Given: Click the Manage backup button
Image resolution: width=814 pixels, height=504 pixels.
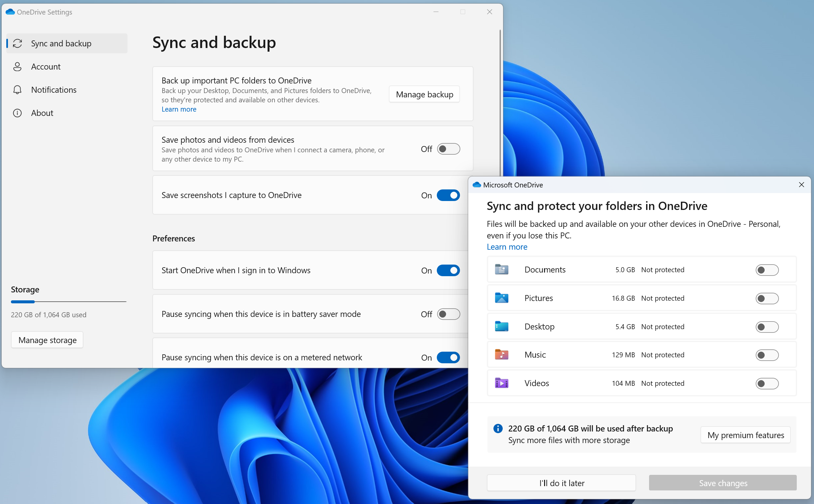Looking at the screenshot, I should [x=424, y=94].
